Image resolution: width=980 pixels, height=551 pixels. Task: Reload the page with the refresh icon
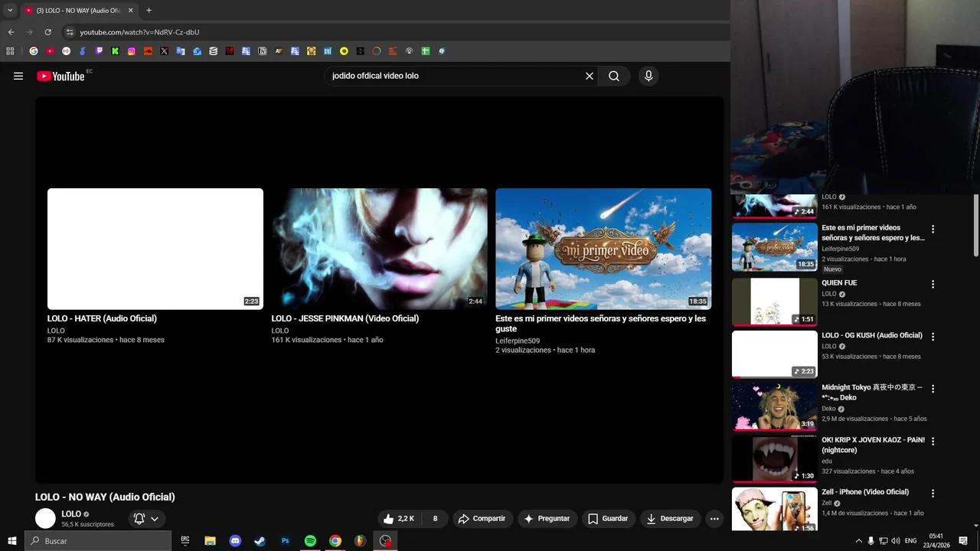pos(47,32)
